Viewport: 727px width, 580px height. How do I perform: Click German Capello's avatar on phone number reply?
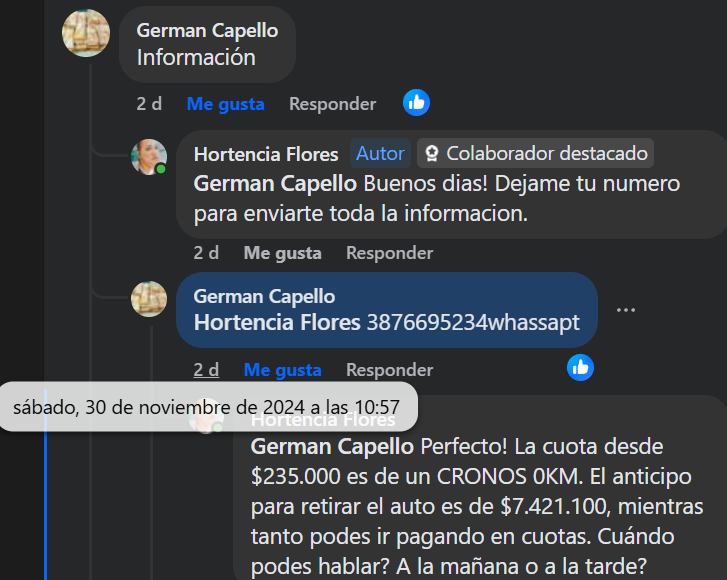point(149,298)
